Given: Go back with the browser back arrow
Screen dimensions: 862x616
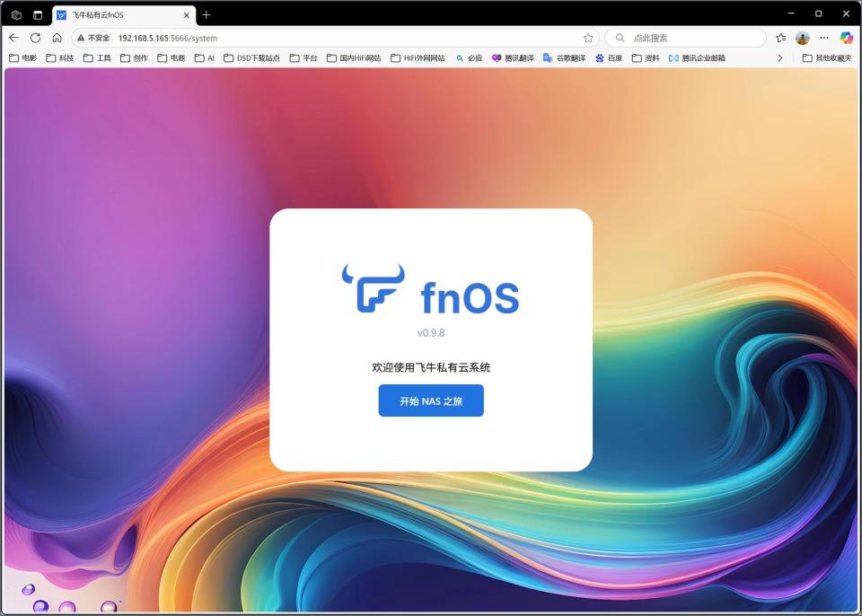Looking at the screenshot, I should point(14,38).
